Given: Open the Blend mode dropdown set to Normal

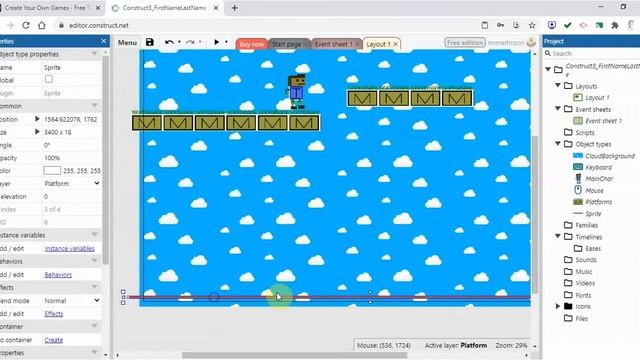Looking at the screenshot, I should pos(71,300).
